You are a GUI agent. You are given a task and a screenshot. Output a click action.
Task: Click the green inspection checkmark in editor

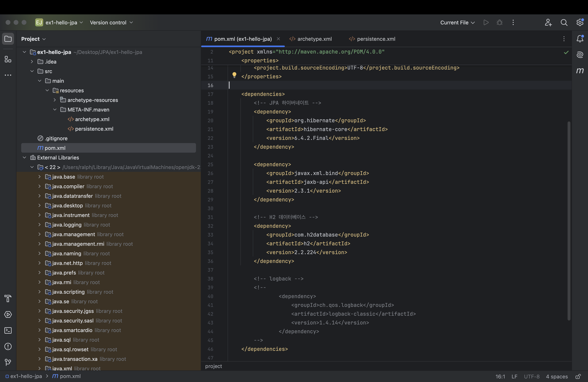[x=566, y=52]
